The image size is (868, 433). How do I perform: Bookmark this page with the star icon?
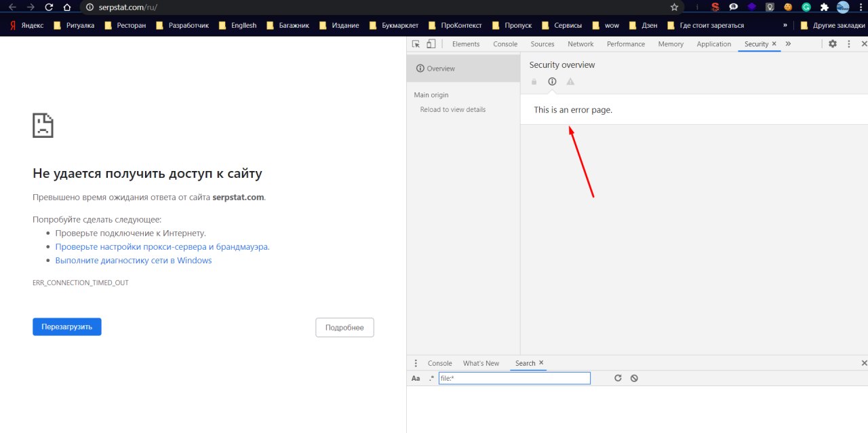[x=674, y=7]
